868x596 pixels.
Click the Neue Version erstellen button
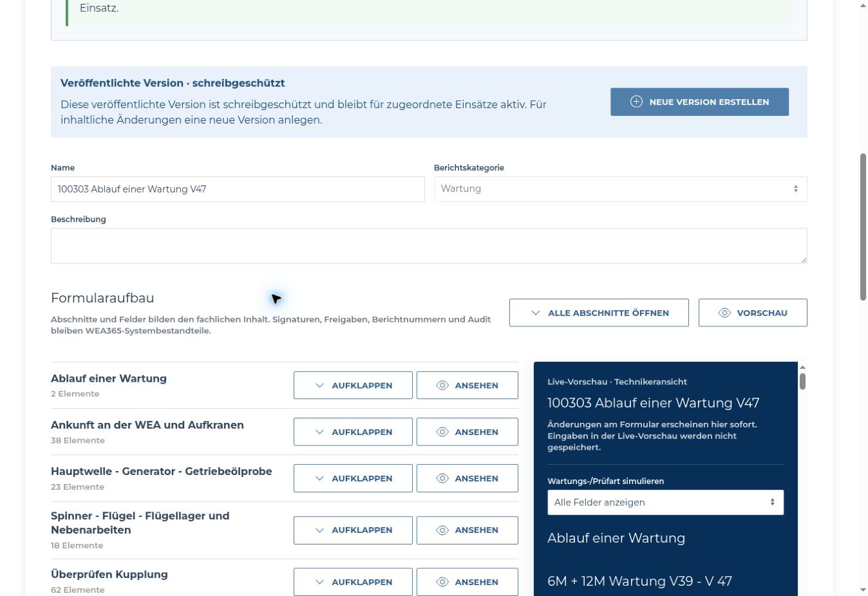(x=699, y=102)
